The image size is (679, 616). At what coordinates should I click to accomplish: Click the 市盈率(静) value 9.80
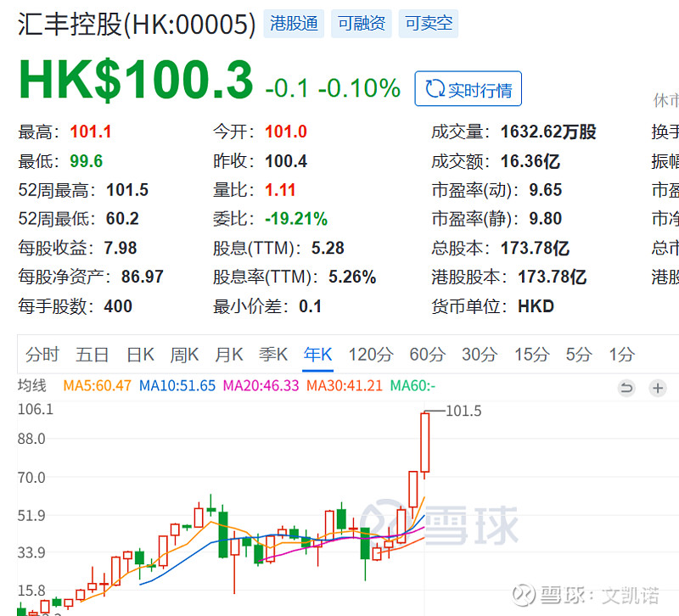point(545,219)
